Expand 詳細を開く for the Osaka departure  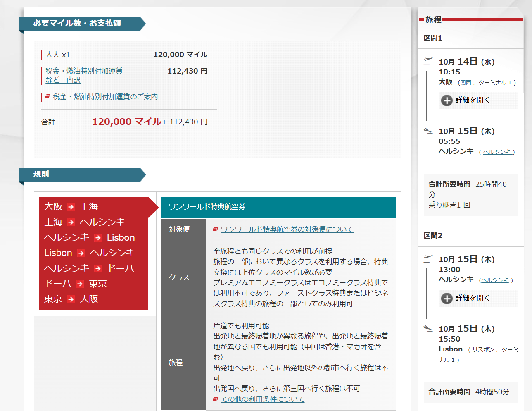tap(473, 100)
